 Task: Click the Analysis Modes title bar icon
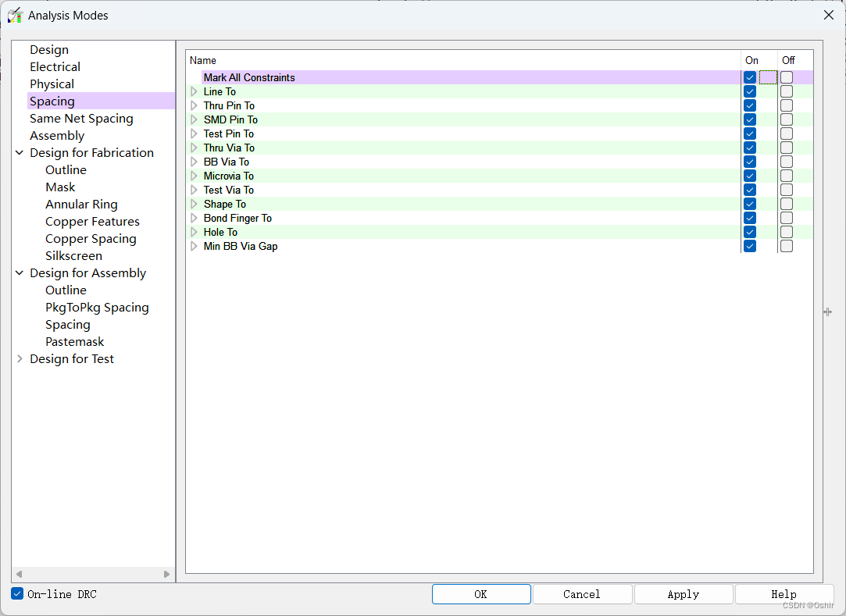pyautogui.click(x=15, y=15)
